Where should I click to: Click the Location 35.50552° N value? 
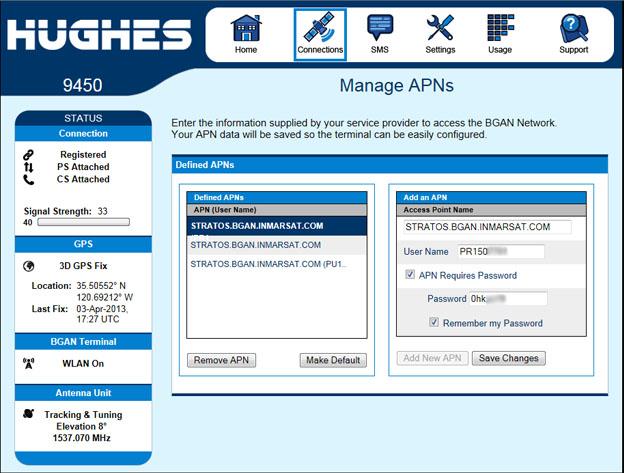(101, 286)
